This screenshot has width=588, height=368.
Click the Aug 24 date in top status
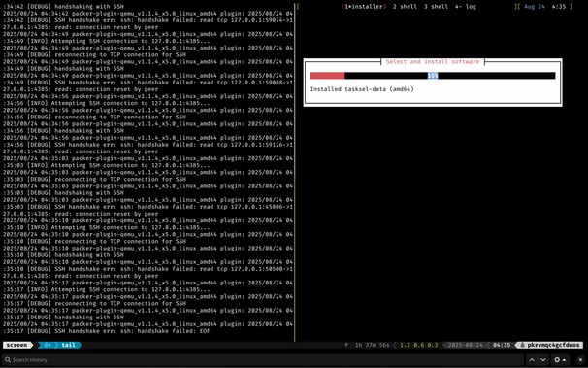point(535,7)
